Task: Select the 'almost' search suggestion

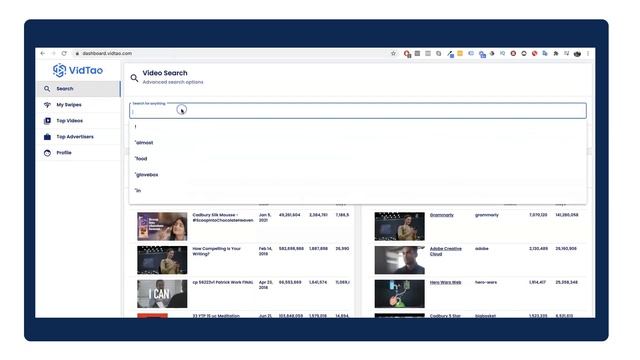Action: pos(358,143)
